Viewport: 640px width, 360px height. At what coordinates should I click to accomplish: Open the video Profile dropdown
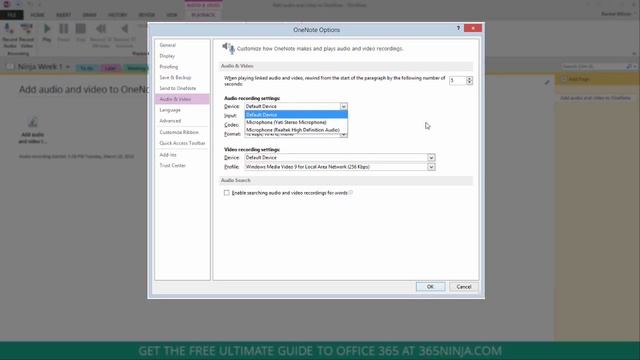click(431, 167)
